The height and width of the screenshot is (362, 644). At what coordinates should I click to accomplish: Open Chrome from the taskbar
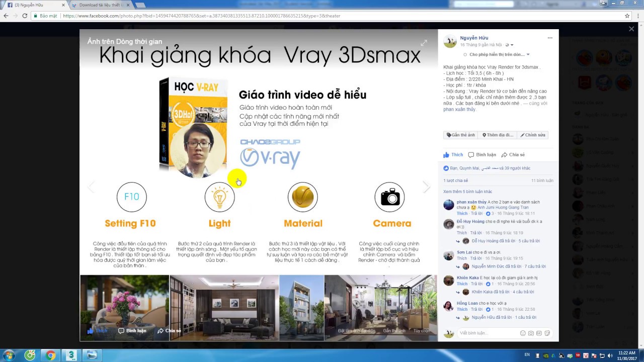pyautogui.click(x=50, y=355)
